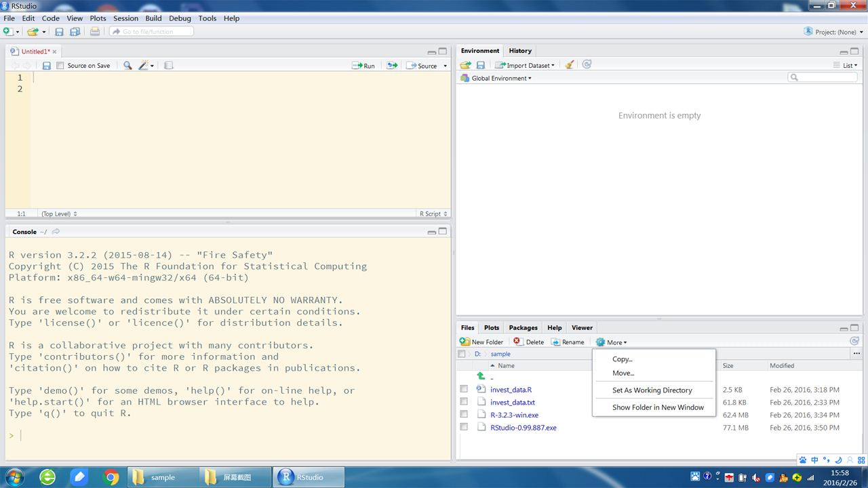The height and width of the screenshot is (488, 868).
Task: Save workspace using Environment save icon
Action: [480, 65]
